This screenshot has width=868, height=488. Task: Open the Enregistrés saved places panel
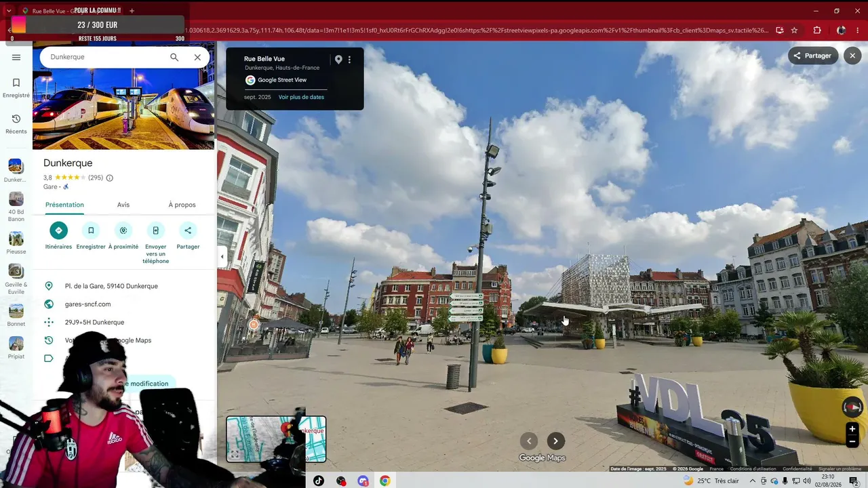point(16,87)
